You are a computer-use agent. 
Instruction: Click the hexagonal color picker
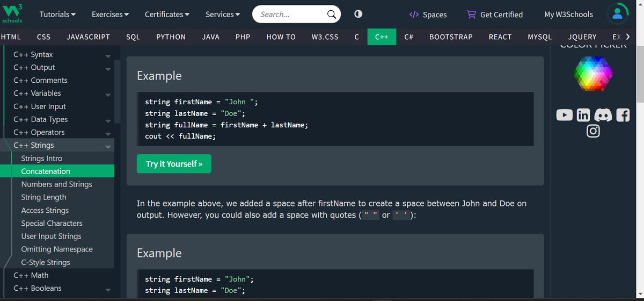pyautogui.click(x=593, y=73)
